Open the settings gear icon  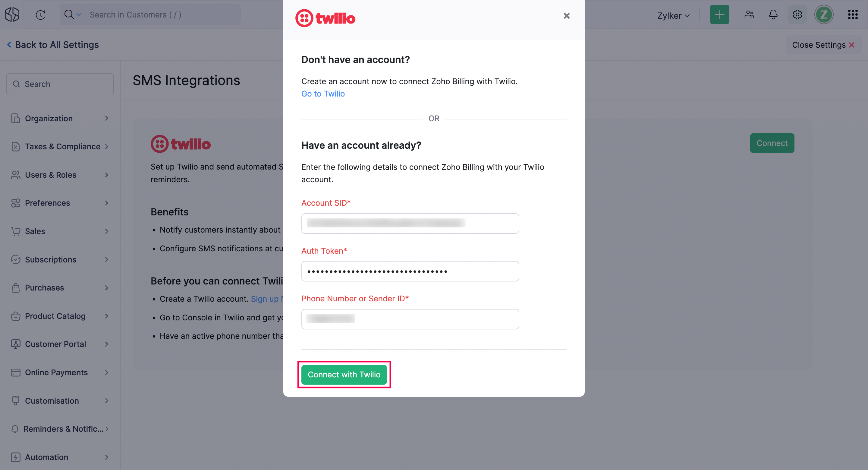click(x=797, y=14)
